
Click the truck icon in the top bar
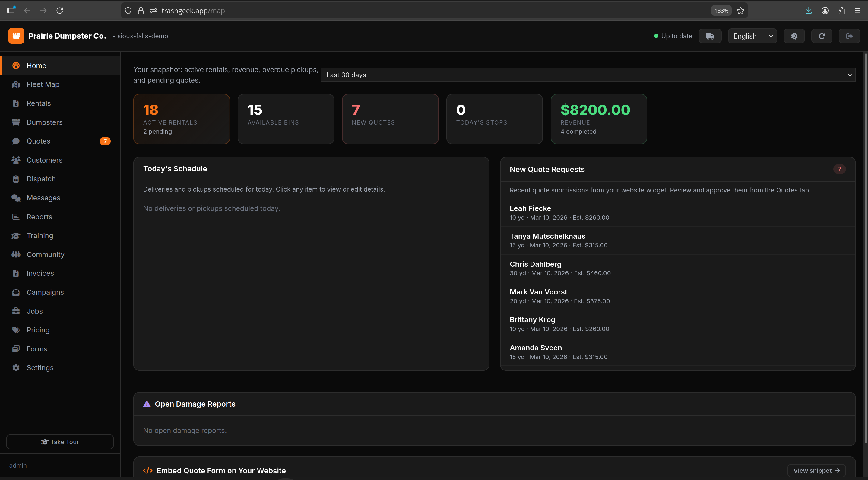tap(710, 36)
